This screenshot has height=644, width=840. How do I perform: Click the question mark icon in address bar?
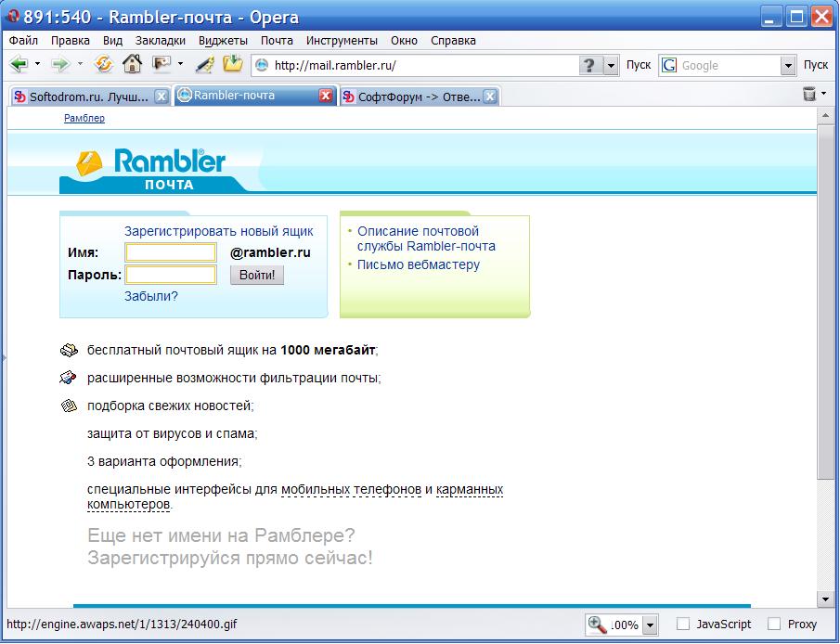[x=589, y=65]
